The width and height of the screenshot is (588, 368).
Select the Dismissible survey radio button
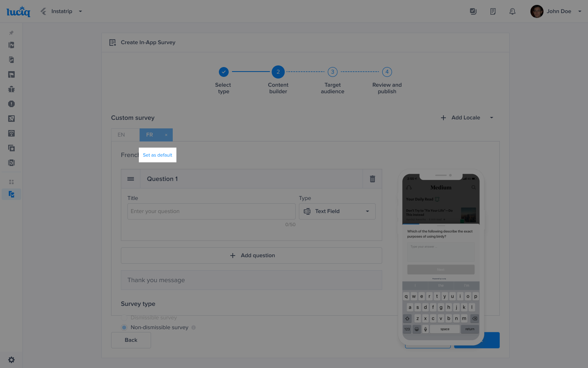click(124, 318)
